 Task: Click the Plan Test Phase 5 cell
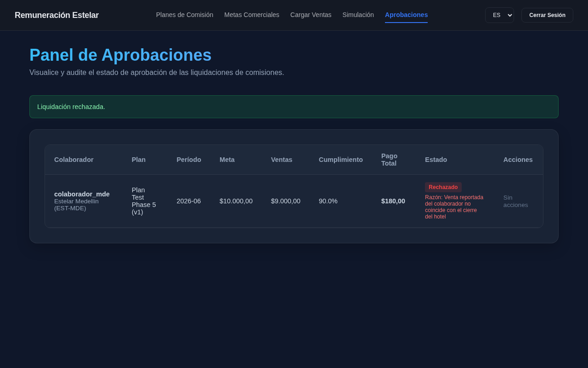[x=144, y=201]
